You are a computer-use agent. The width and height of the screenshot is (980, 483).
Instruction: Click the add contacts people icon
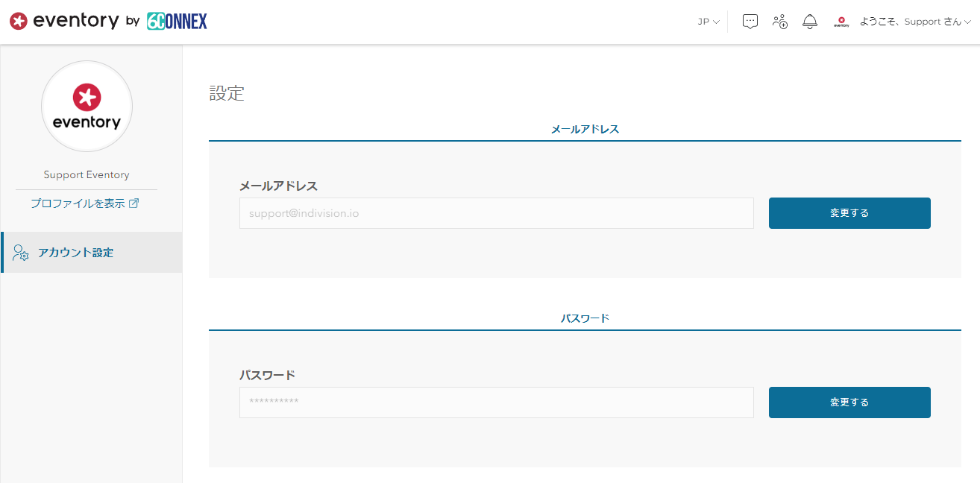(x=780, y=22)
